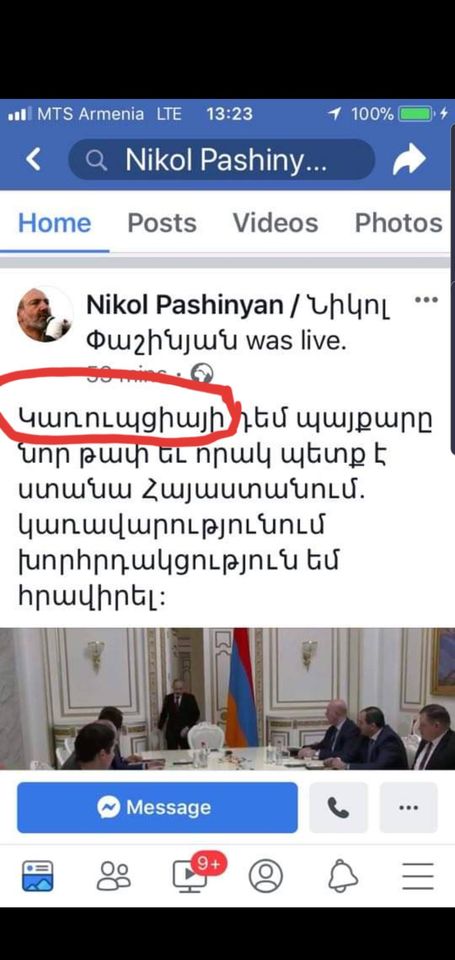455x960 pixels.
Task: Open the Profile icon in bottom bar
Action: [x=266, y=876]
